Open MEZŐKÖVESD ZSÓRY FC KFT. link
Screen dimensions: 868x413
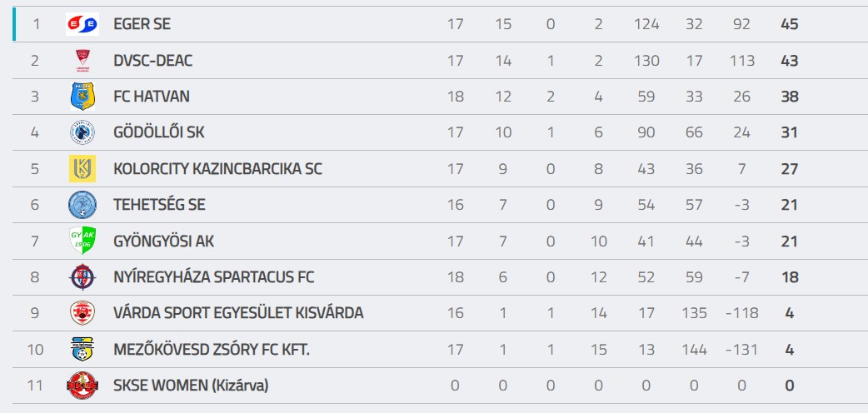(212, 350)
